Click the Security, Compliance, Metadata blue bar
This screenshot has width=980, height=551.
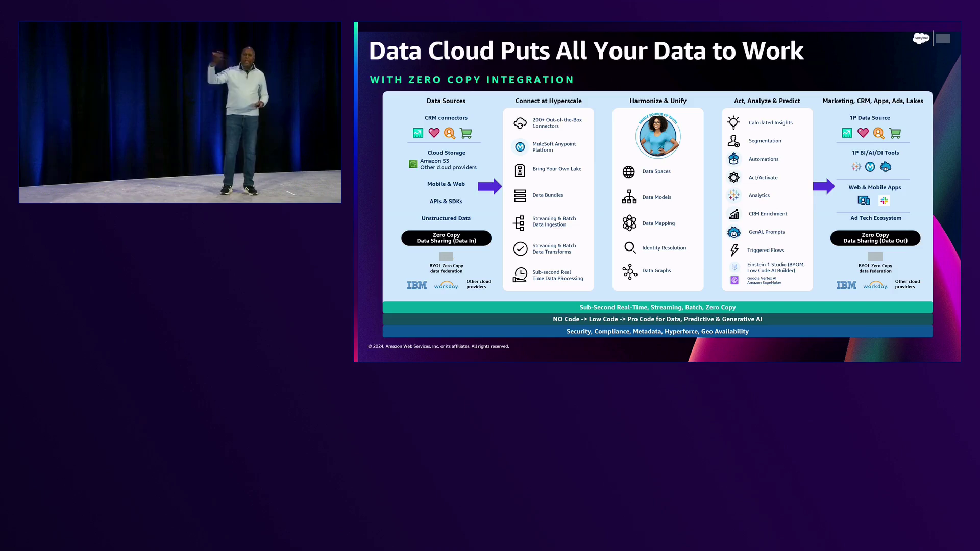(657, 331)
